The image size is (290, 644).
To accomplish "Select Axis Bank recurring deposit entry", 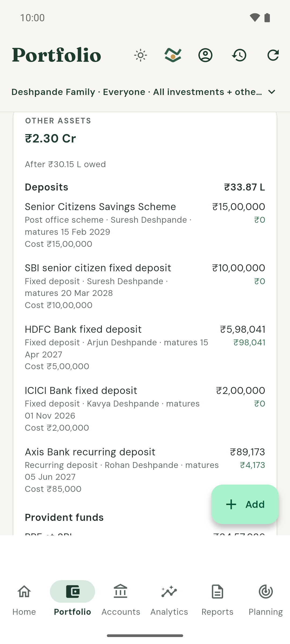I will click(x=145, y=470).
